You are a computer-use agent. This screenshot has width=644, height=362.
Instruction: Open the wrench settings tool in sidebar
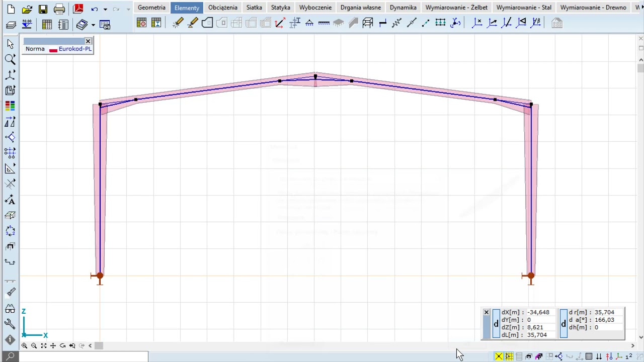10,324
